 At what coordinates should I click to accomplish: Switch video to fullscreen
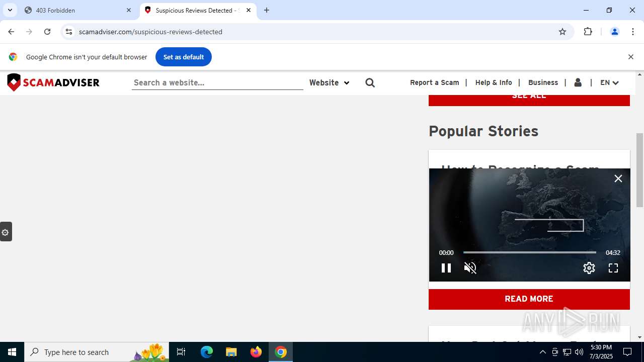click(613, 268)
